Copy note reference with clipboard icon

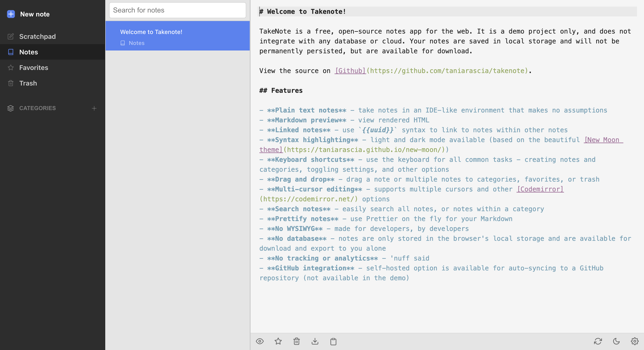(333, 341)
